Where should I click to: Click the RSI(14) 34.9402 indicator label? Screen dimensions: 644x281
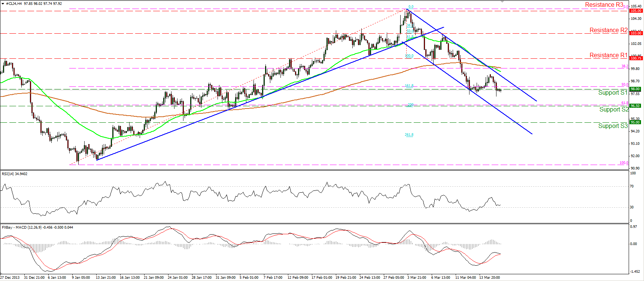15,174
